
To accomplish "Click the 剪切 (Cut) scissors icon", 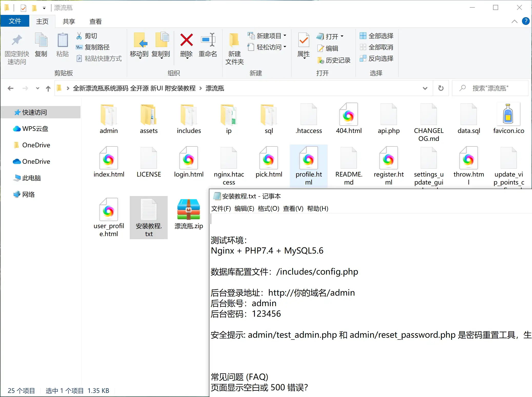I will click(x=79, y=36).
